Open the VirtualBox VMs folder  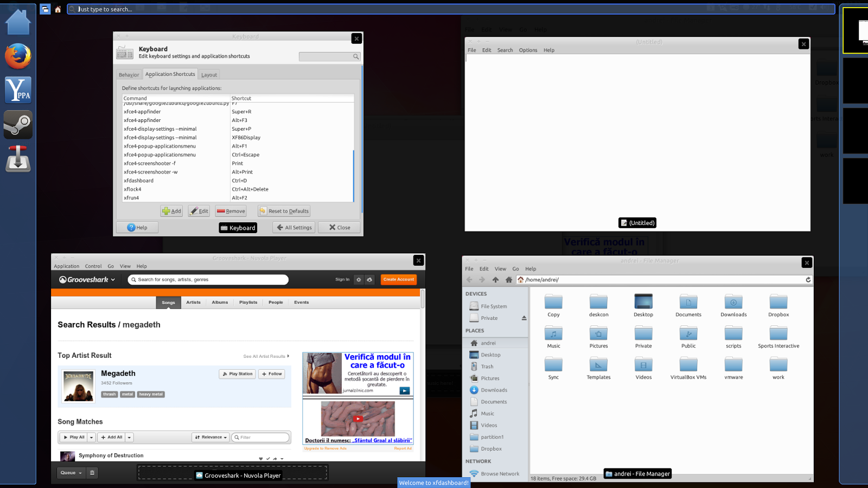tap(688, 369)
